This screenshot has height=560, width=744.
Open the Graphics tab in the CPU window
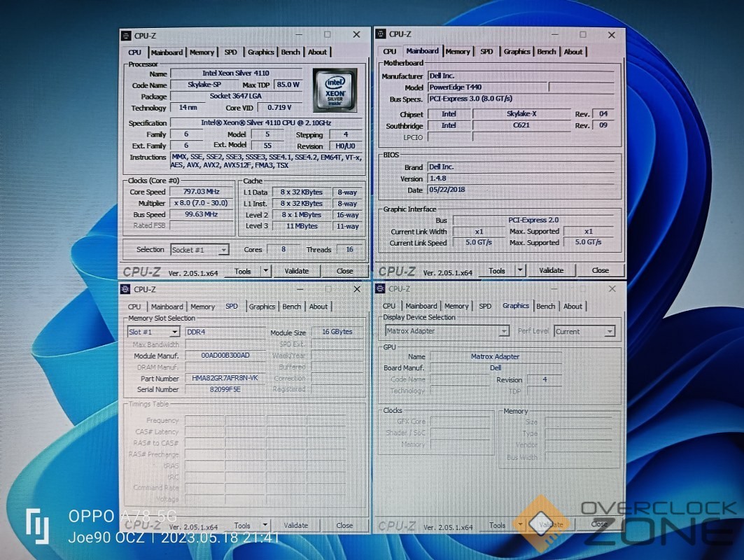pos(260,52)
